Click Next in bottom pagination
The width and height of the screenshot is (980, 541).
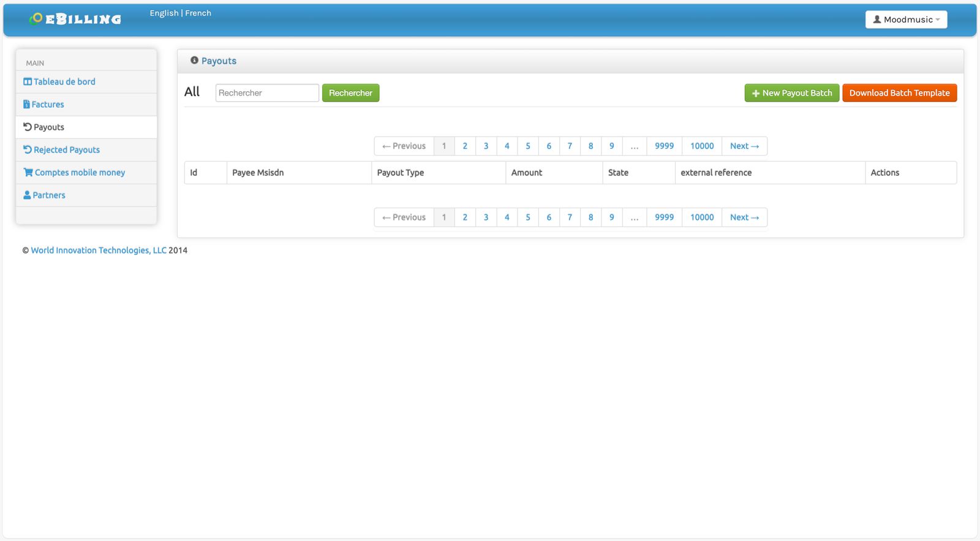(x=745, y=217)
